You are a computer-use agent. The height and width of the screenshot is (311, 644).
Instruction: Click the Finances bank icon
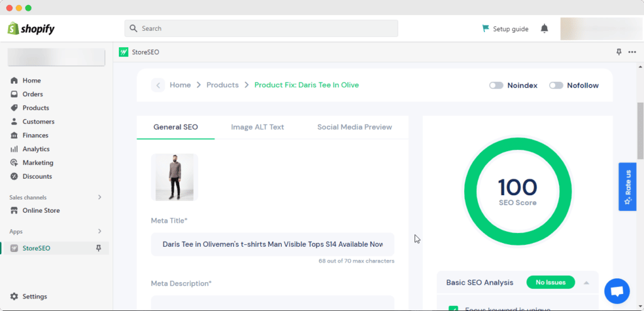(x=14, y=135)
